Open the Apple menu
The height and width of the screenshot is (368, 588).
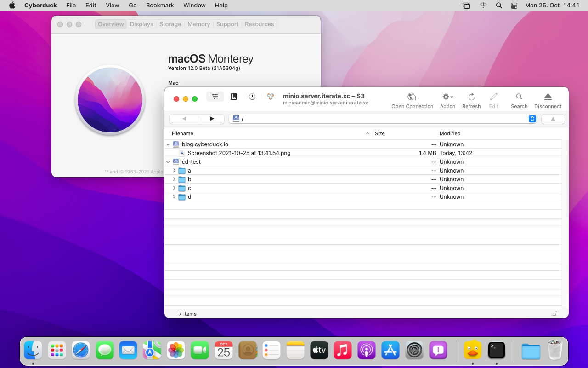[x=12, y=6]
